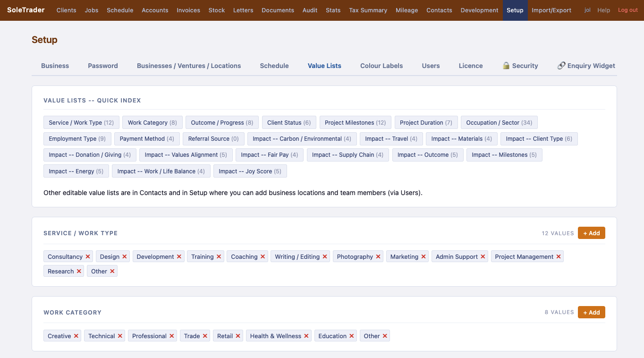The image size is (644, 358).
Task: Delete the Training value with its X
Action: 219,257
